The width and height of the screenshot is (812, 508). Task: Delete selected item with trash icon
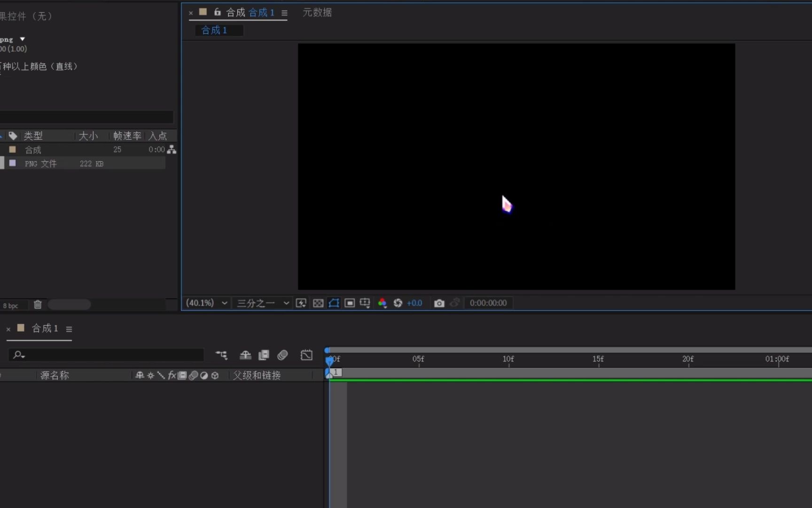coord(38,305)
